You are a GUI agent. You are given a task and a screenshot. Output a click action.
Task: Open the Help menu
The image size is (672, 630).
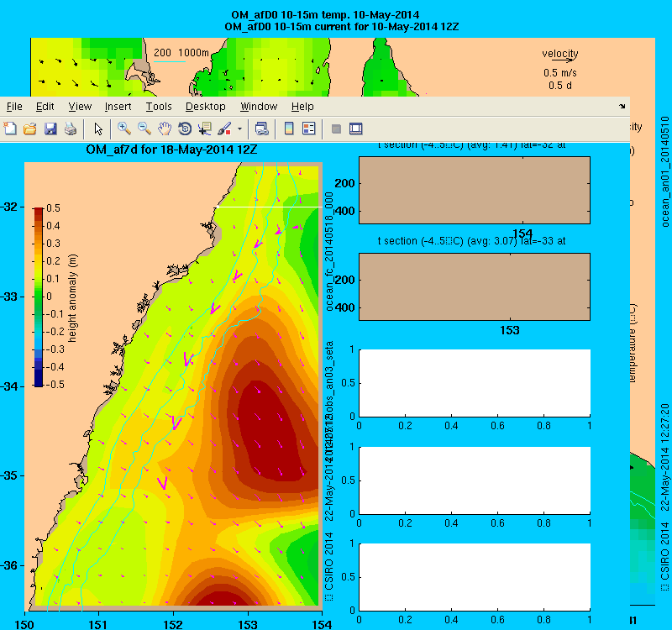[302, 107]
